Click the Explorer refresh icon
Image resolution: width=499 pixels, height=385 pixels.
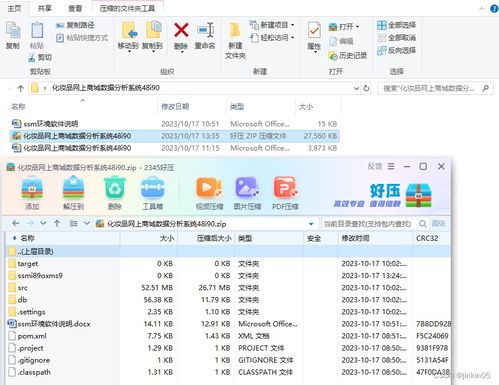pos(366,88)
